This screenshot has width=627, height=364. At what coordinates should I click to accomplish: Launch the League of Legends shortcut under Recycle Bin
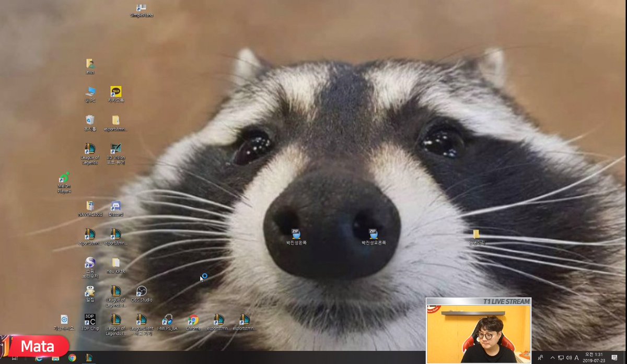[90, 154]
